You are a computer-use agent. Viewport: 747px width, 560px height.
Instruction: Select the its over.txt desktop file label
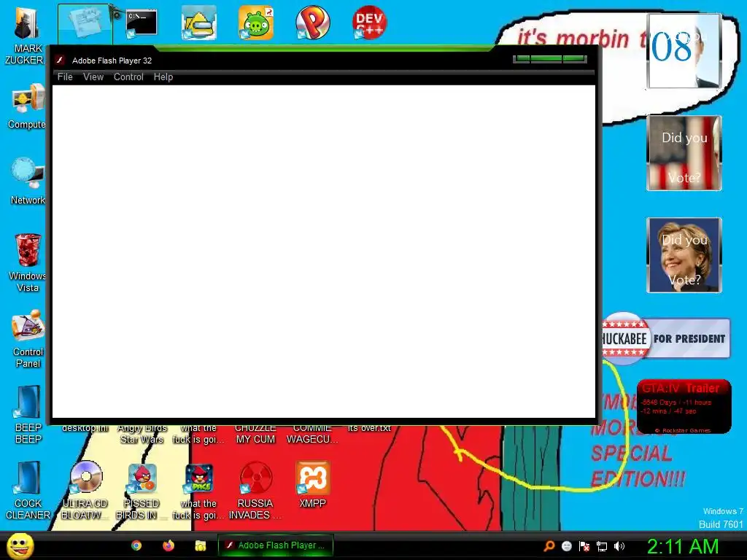pyautogui.click(x=369, y=428)
